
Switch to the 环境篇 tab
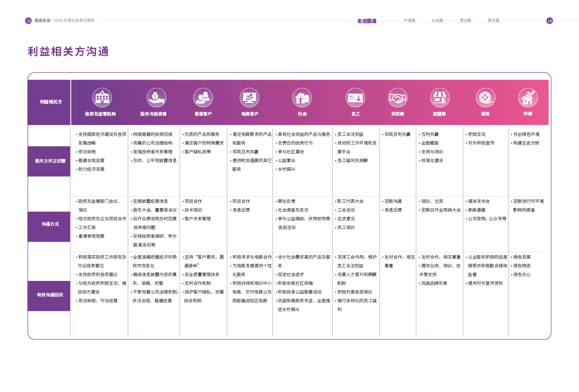(409, 20)
